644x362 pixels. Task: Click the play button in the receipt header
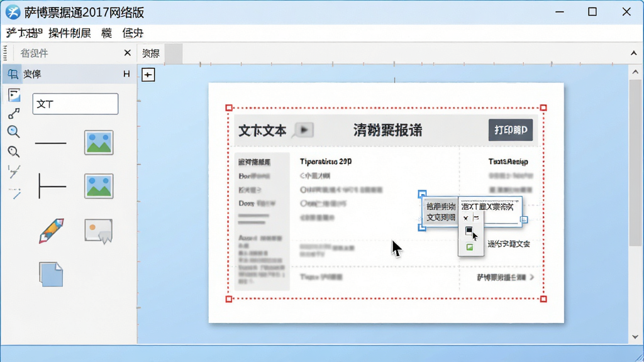pos(304,130)
